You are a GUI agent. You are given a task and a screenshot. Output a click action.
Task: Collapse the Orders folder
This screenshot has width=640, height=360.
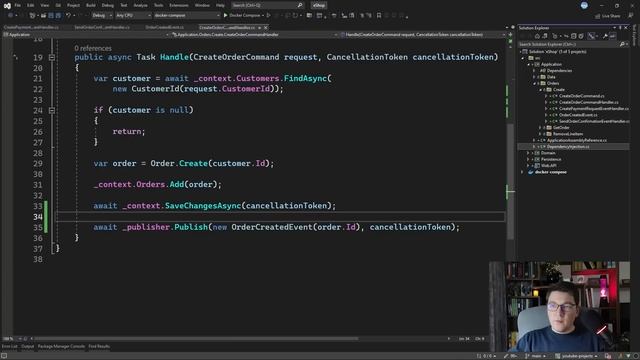pos(534,83)
